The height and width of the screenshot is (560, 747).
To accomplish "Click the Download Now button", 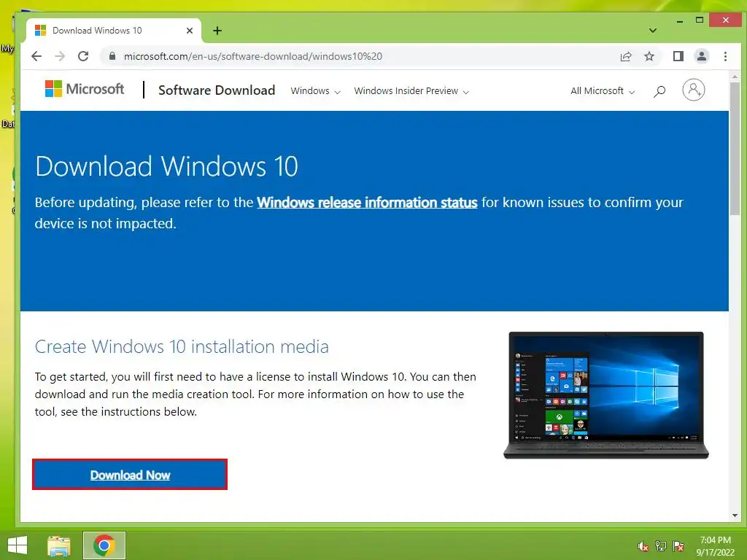I will [x=130, y=474].
